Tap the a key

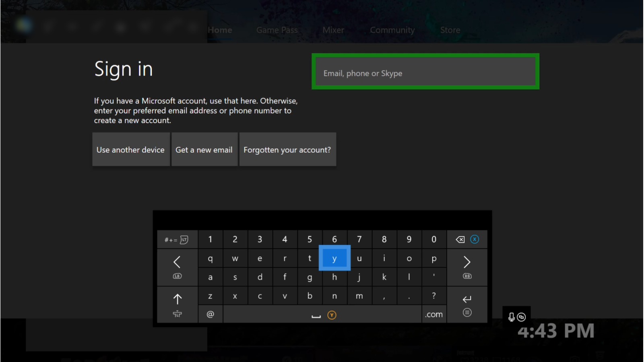click(211, 277)
